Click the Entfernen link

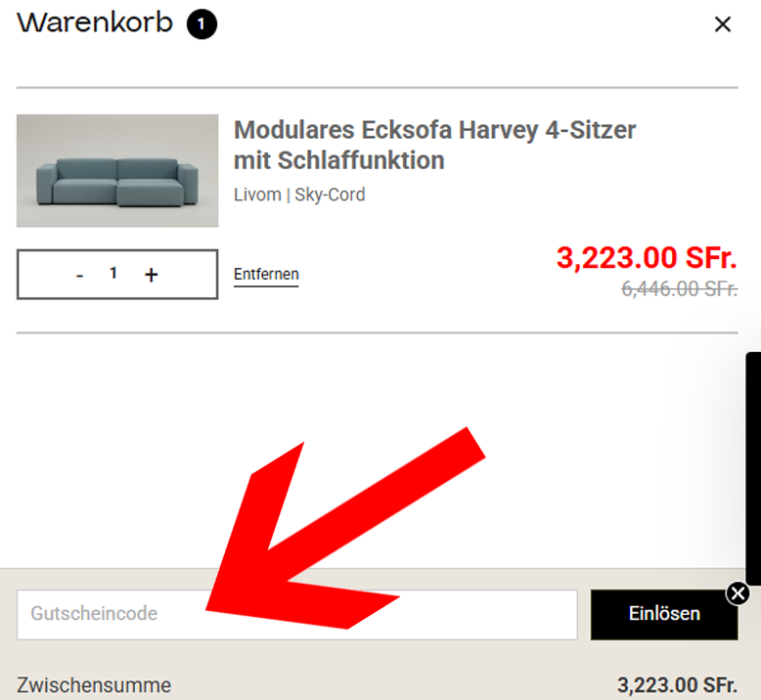(x=266, y=275)
